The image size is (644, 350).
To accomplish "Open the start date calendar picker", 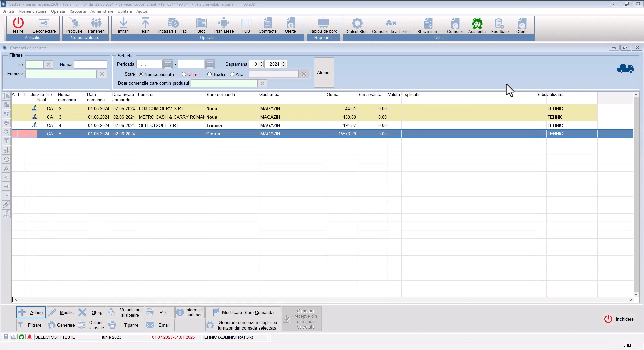I will tap(168, 64).
